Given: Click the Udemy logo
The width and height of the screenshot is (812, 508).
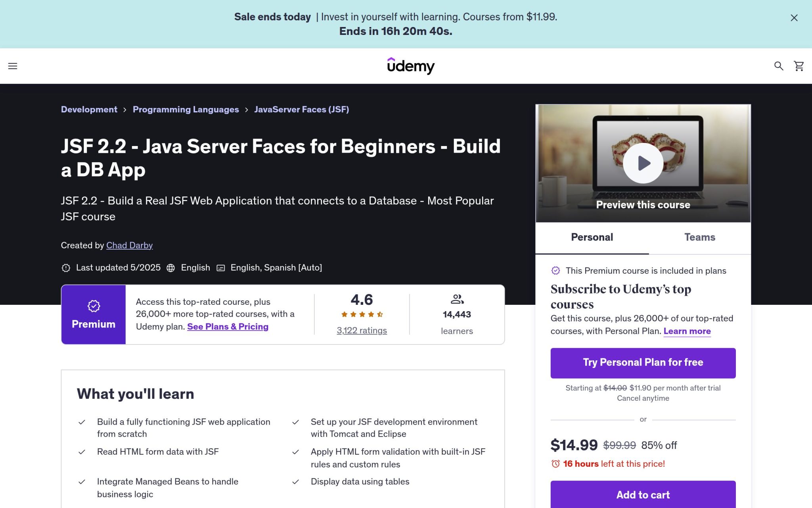Looking at the screenshot, I should 411,66.
